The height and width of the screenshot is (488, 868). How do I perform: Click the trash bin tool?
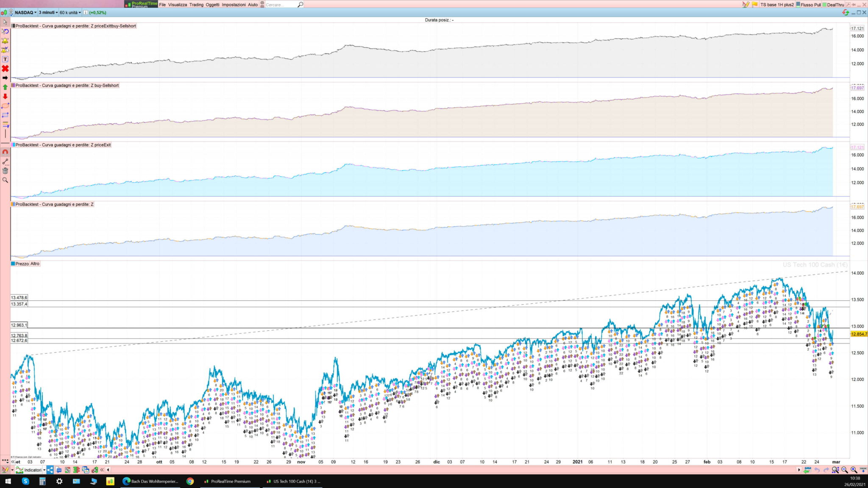pyautogui.click(x=5, y=171)
